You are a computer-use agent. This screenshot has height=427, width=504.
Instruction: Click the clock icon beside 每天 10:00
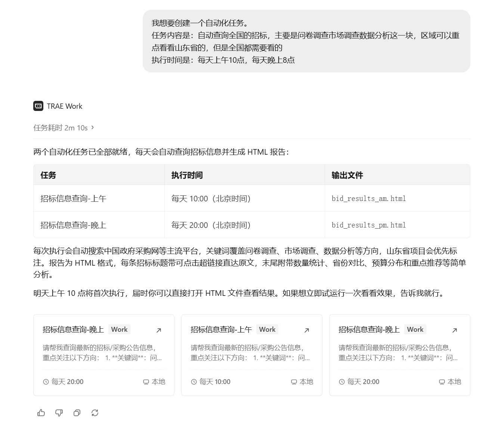tap(194, 382)
